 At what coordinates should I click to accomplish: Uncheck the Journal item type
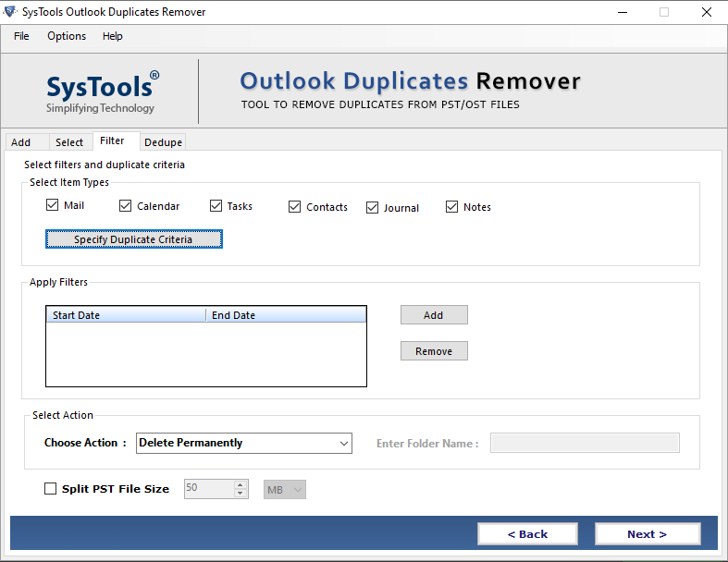tap(372, 207)
